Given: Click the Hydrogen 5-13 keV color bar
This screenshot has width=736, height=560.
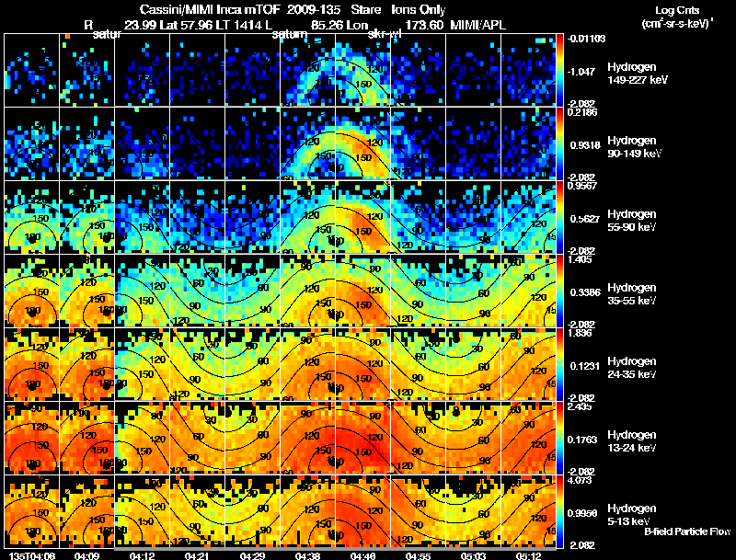Looking at the screenshot, I should point(559,512).
